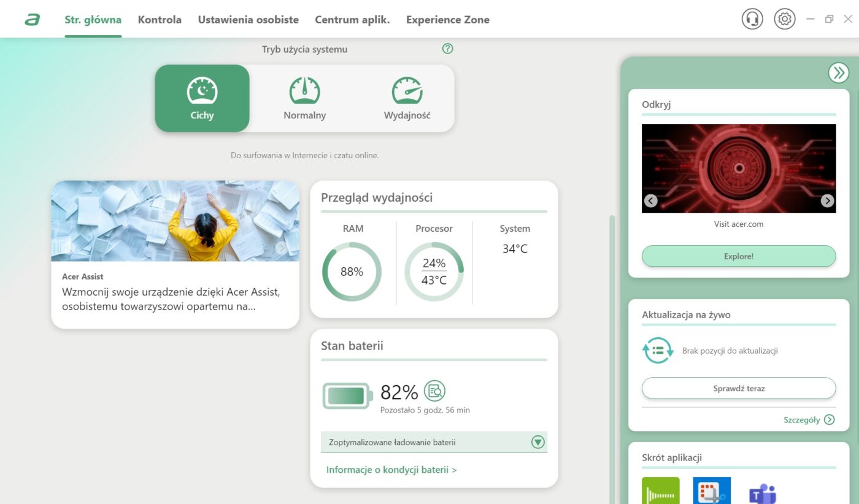
Task: Click help icon beside Tryb użycia systemu
Action: tap(447, 49)
